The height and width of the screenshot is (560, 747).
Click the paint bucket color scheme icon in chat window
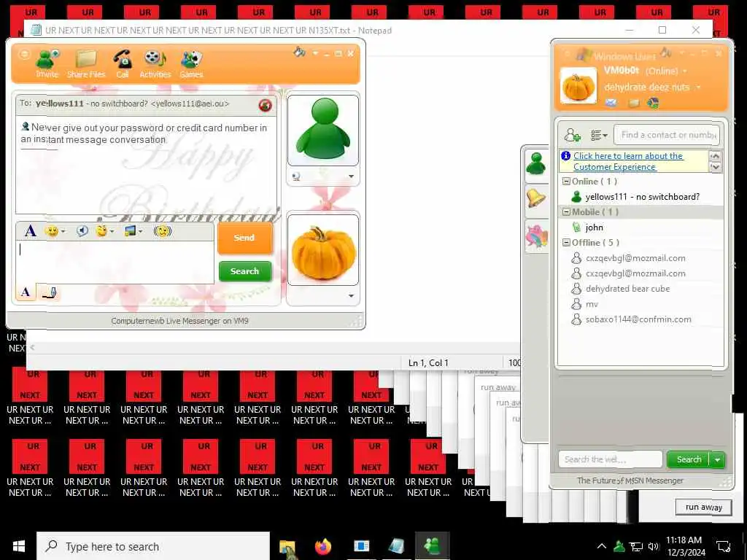300,52
